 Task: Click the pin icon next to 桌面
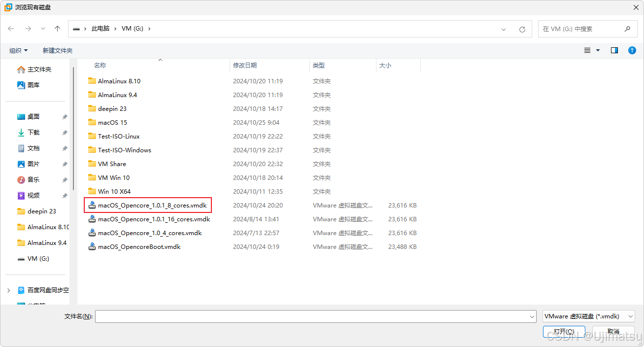(x=65, y=117)
